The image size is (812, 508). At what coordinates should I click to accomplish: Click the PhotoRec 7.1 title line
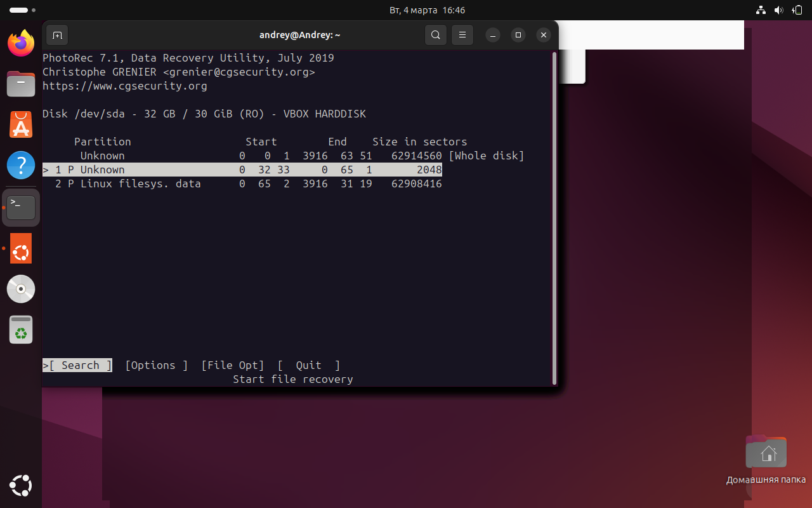click(x=188, y=58)
